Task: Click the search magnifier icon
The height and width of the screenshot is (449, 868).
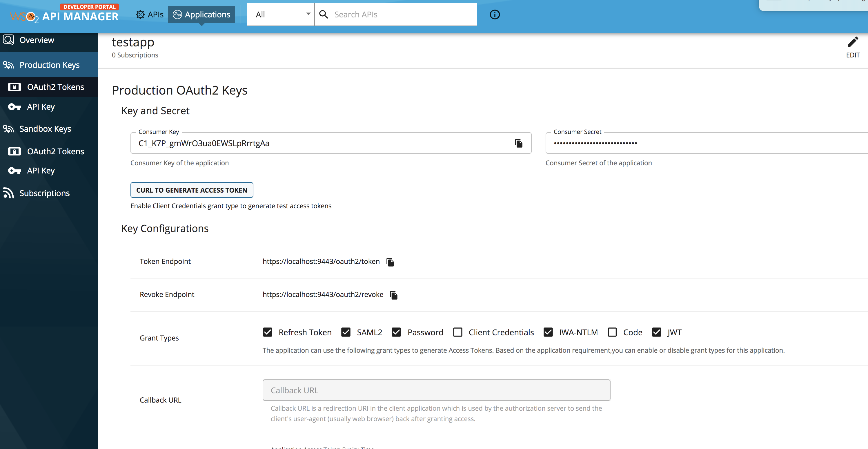Action: [x=324, y=15]
